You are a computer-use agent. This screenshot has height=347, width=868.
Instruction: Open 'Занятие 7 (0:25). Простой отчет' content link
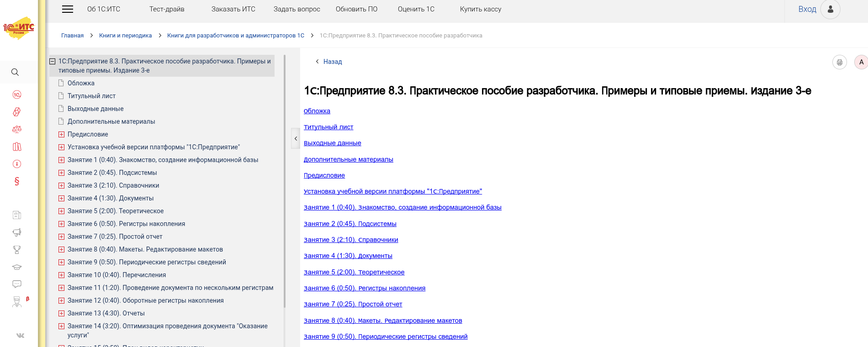[353, 304]
